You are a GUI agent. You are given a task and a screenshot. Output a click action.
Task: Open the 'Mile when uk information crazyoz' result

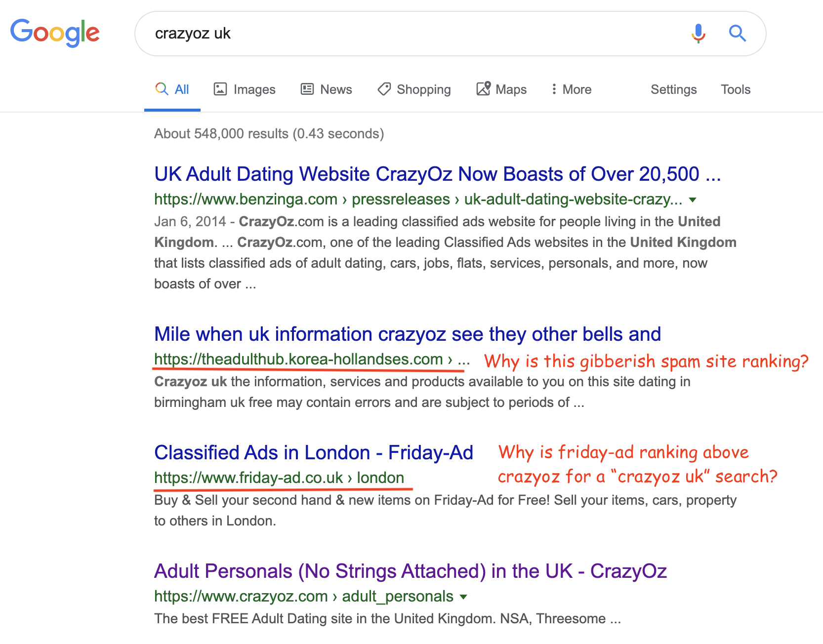tap(408, 334)
